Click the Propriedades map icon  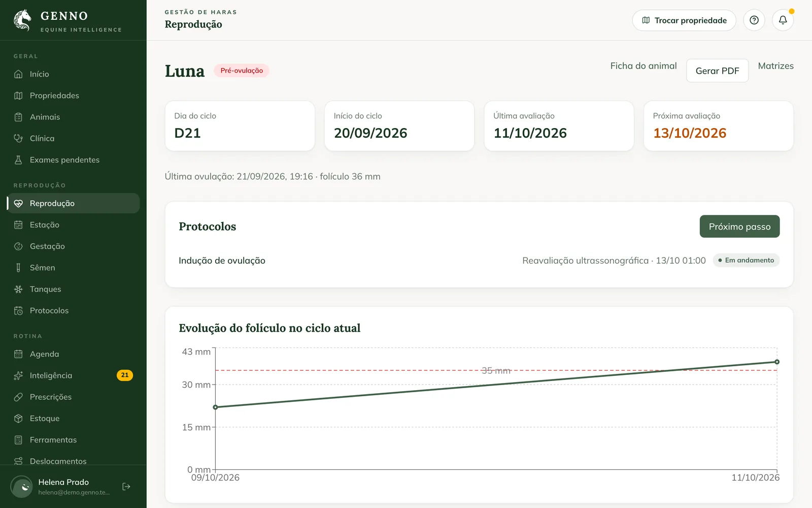(x=18, y=96)
